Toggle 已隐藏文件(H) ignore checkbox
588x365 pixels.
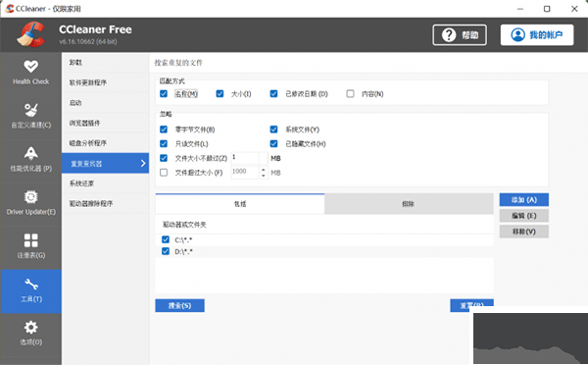point(273,143)
